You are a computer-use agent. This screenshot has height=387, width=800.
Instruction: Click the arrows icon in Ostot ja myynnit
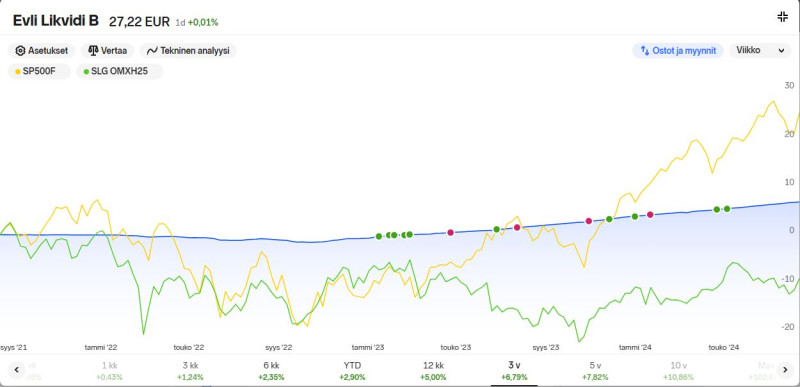pos(645,51)
